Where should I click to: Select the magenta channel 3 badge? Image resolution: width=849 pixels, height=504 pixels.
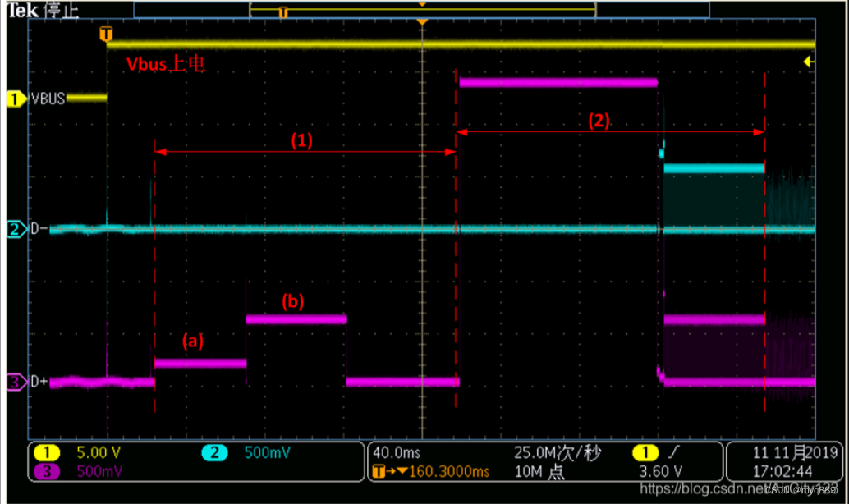click(14, 382)
